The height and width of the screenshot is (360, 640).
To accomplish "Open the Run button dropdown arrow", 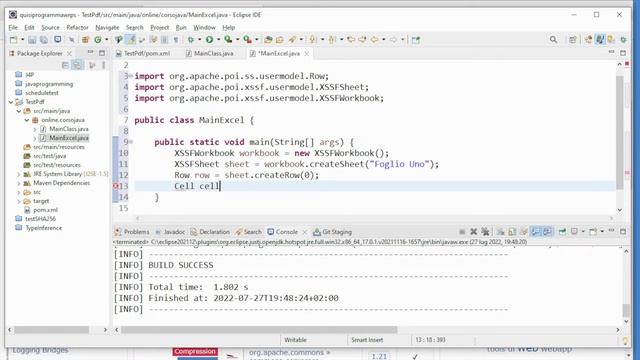I will (218, 40).
